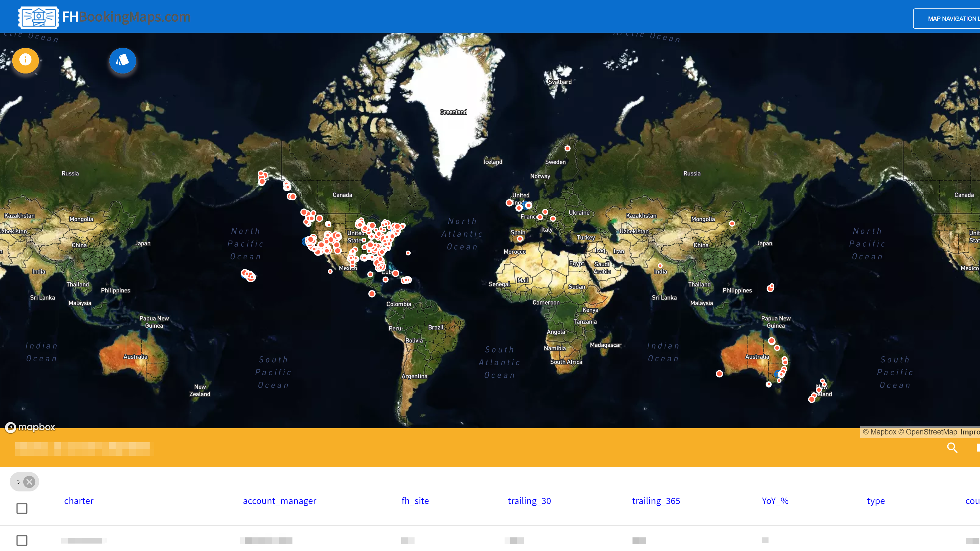Click the Iceland map label
Image resolution: width=980 pixels, height=551 pixels.
tap(493, 162)
